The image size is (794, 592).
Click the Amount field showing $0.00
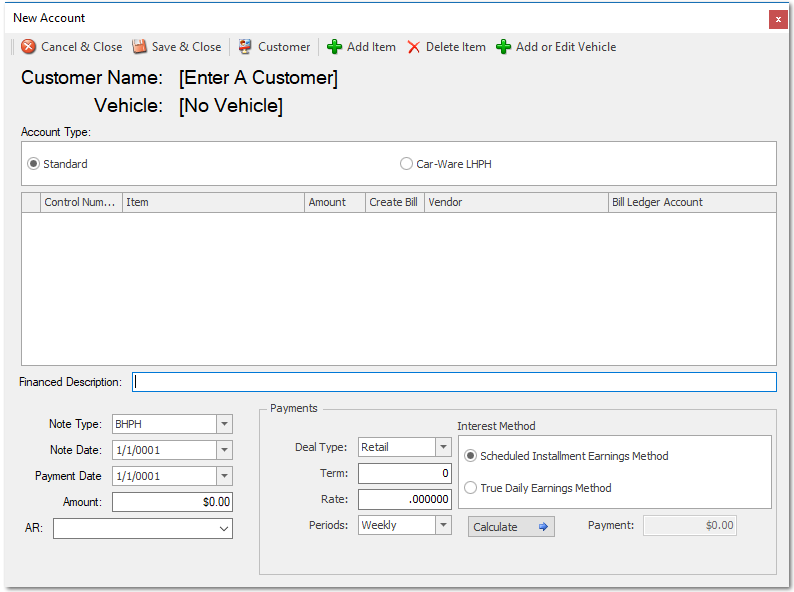[172, 502]
